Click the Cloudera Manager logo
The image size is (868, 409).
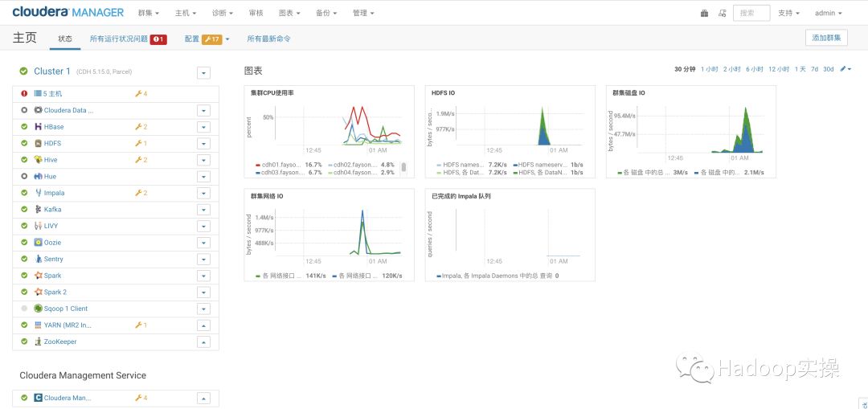coord(68,12)
